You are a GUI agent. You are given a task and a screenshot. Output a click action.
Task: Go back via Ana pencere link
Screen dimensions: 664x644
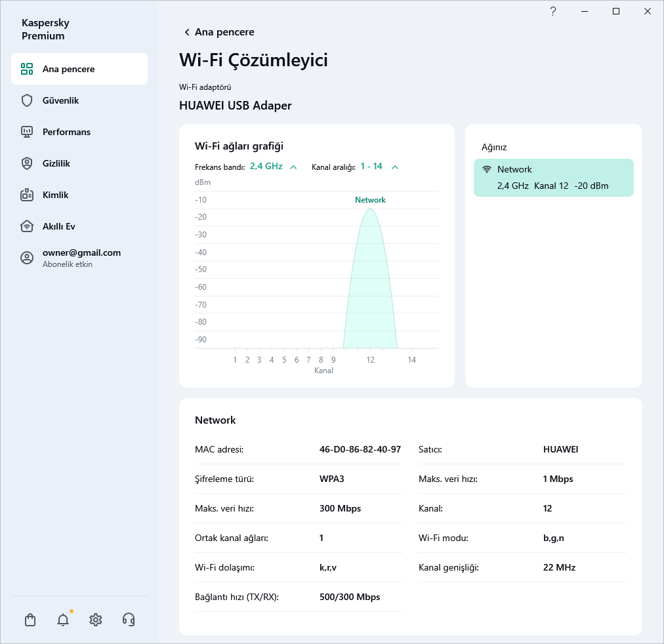[x=219, y=32]
